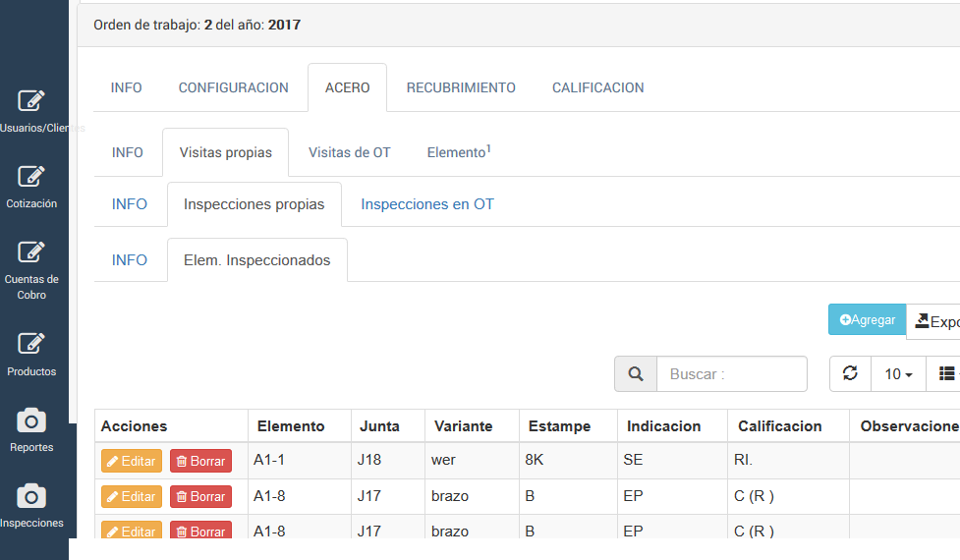Refresh the table with the reload icon
The image size is (960, 560).
pos(851,374)
